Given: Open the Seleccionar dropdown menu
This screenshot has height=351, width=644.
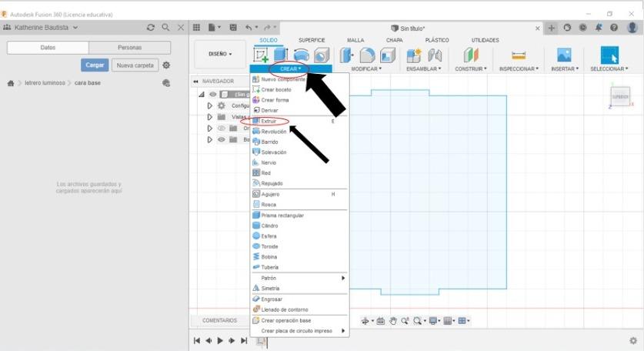Looking at the screenshot, I should pos(609,69).
